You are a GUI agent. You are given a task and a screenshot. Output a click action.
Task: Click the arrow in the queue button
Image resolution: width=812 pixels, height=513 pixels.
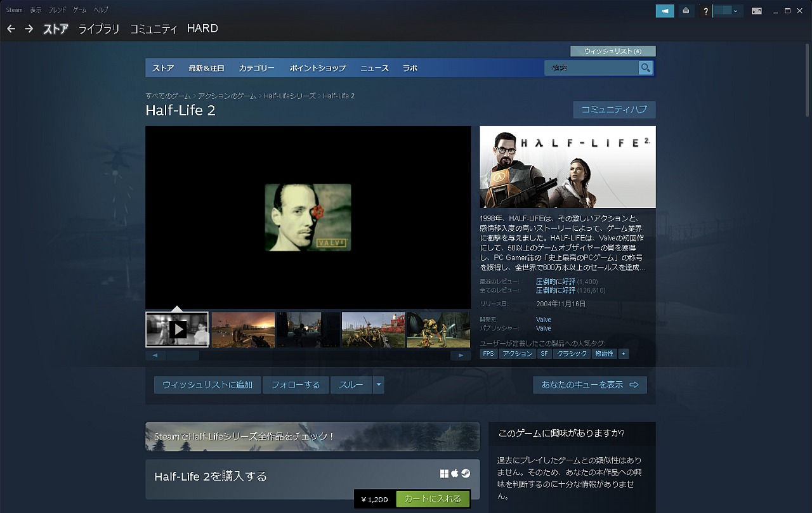(x=634, y=385)
